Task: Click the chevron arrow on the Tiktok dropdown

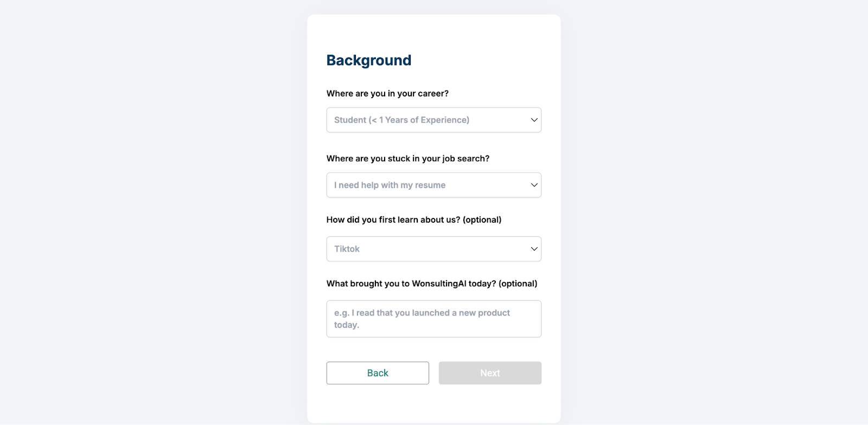Action: (x=534, y=249)
